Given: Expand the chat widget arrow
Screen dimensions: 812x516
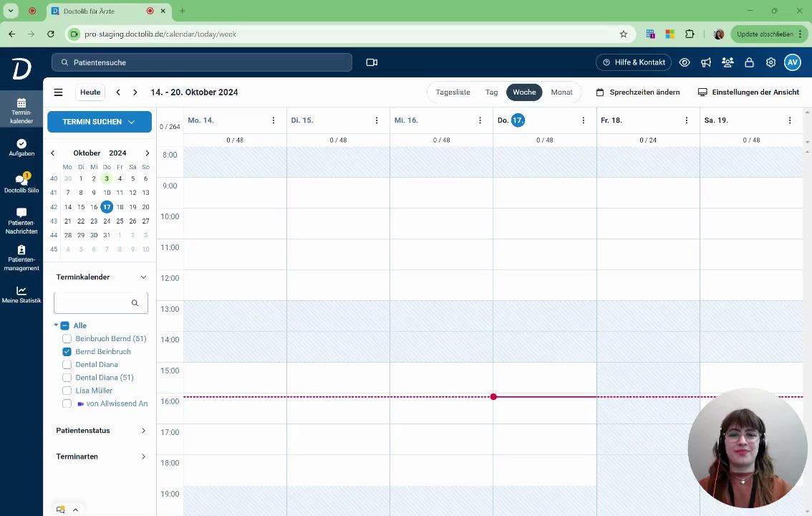Looking at the screenshot, I should tap(76, 510).
